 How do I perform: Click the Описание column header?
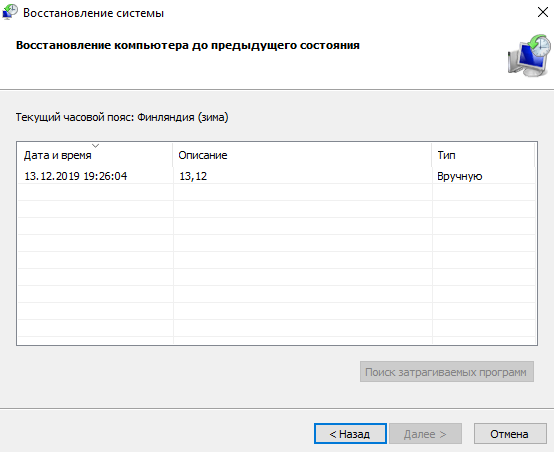pyautogui.click(x=302, y=155)
